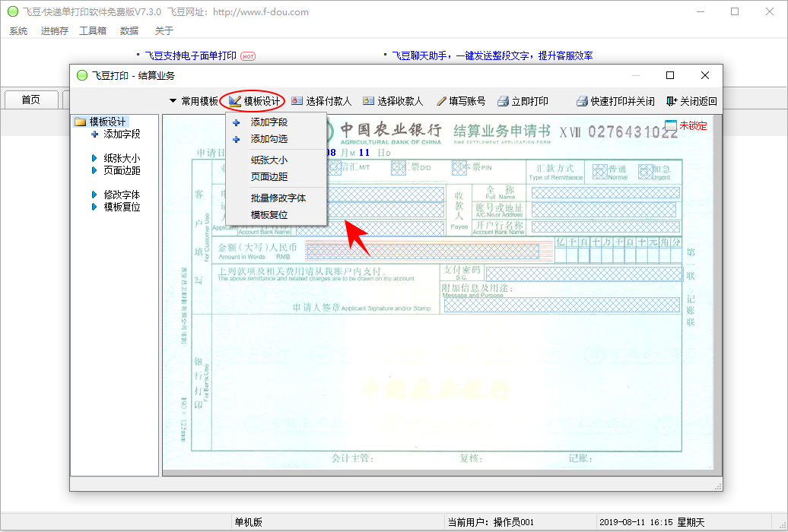
Task: Click the arrow icon beside 纸张大小 in tree
Action: 94,158
